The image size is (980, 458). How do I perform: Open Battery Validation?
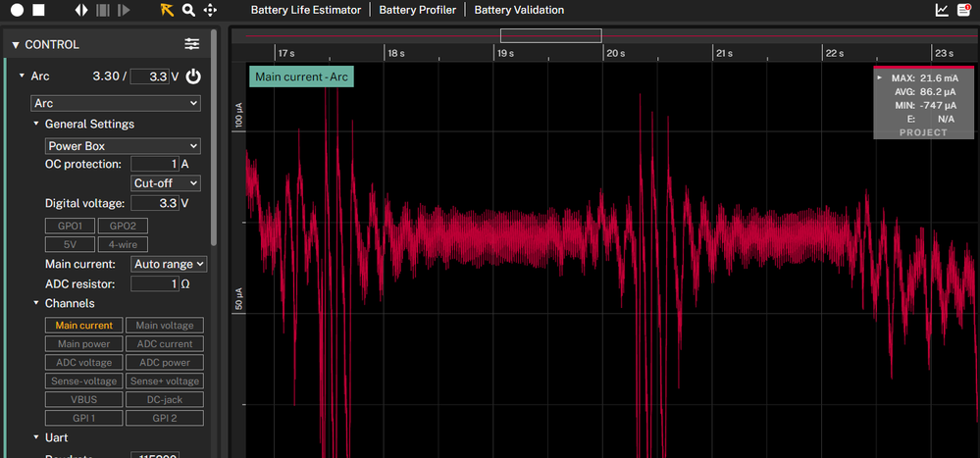click(519, 10)
